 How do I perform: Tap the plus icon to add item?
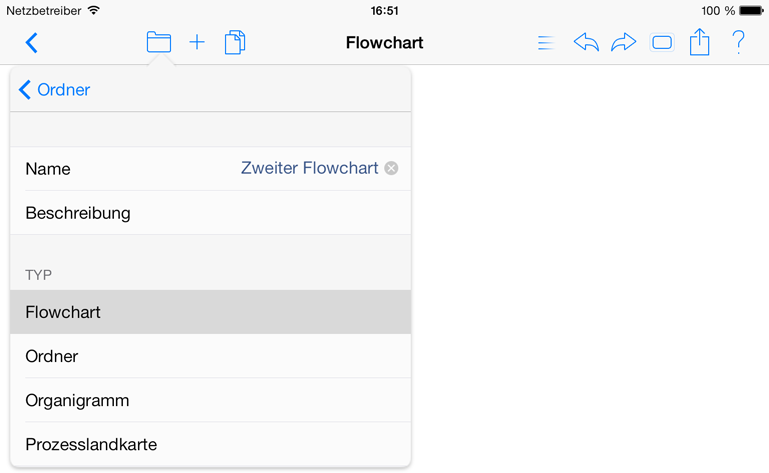point(197,42)
